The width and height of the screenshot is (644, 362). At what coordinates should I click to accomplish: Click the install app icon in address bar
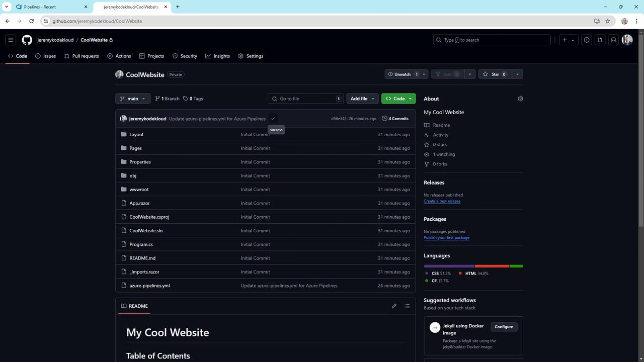coord(597,21)
